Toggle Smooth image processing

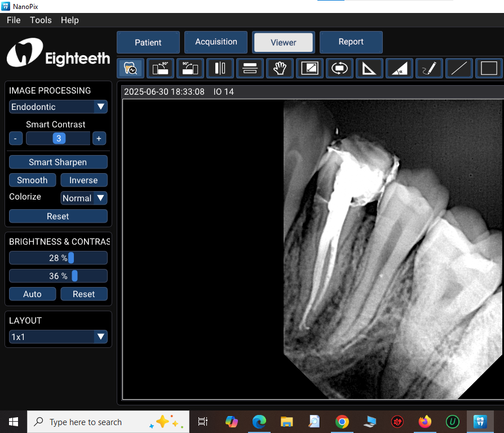click(x=32, y=180)
